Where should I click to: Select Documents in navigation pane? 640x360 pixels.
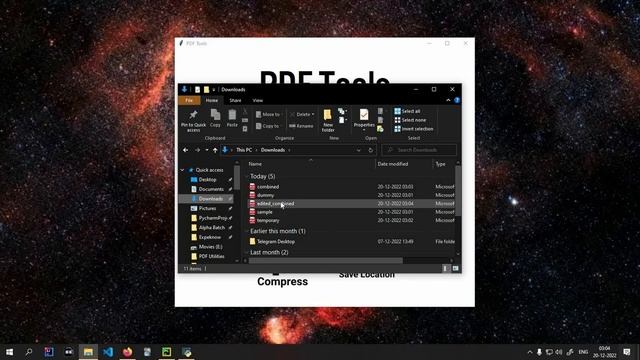coord(211,189)
